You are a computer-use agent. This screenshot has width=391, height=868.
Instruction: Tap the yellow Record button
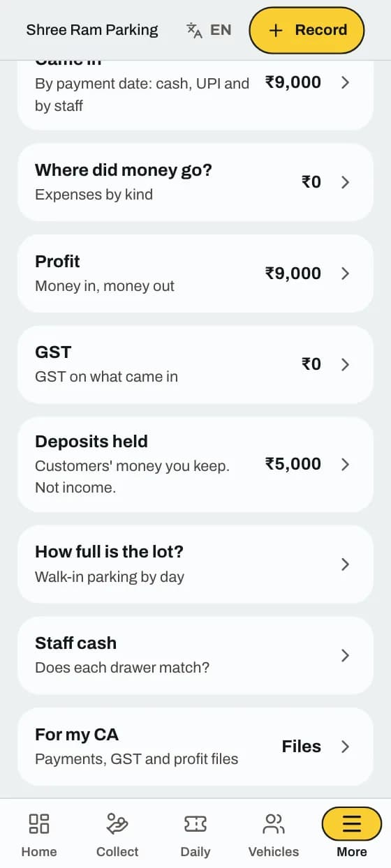point(307,30)
